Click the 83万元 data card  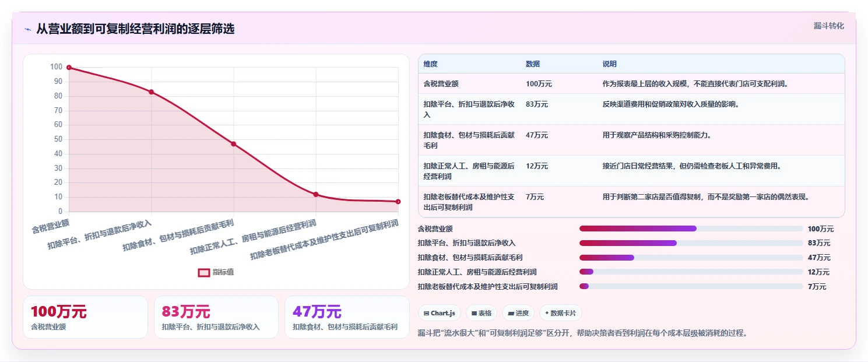(x=216, y=317)
